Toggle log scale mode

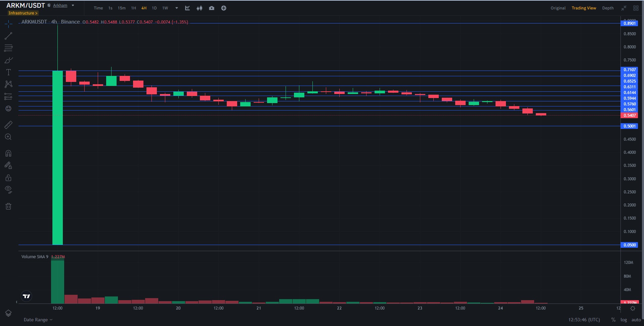click(x=624, y=320)
